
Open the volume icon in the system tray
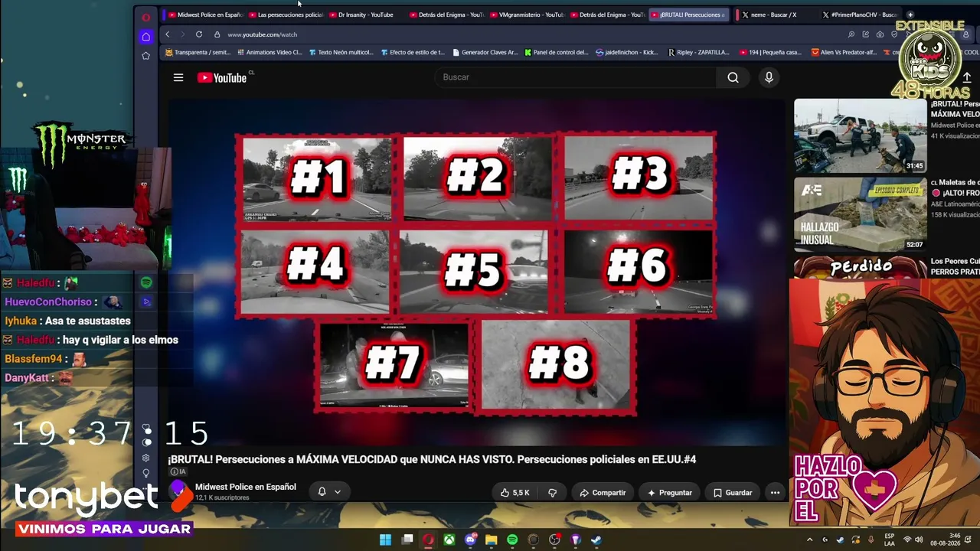point(919,540)
